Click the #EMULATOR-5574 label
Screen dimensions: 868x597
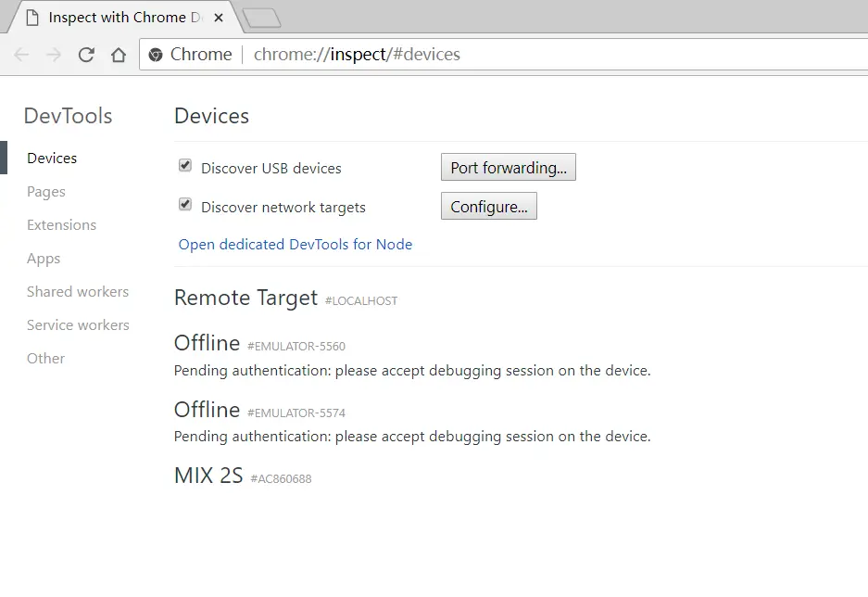point(296,413)
